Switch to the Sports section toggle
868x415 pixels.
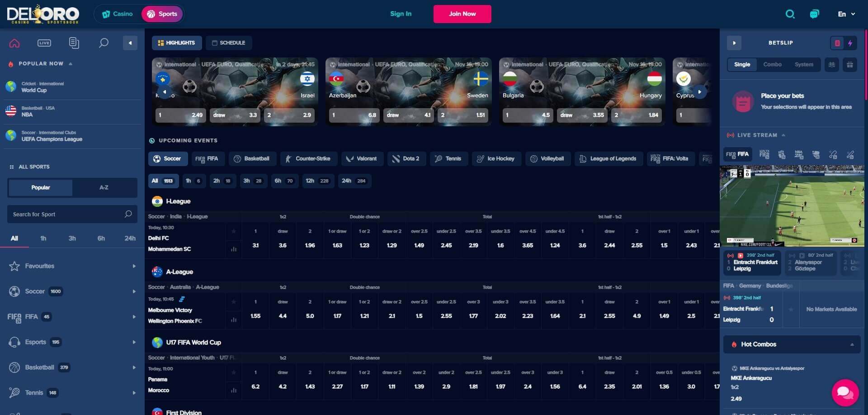pos(162,14)
